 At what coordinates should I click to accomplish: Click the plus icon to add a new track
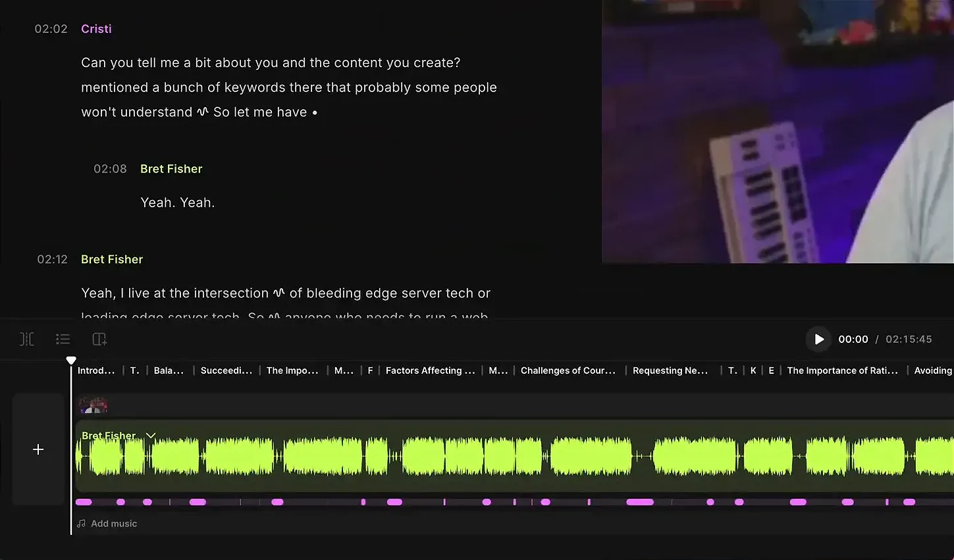click(x=38, y=449)
